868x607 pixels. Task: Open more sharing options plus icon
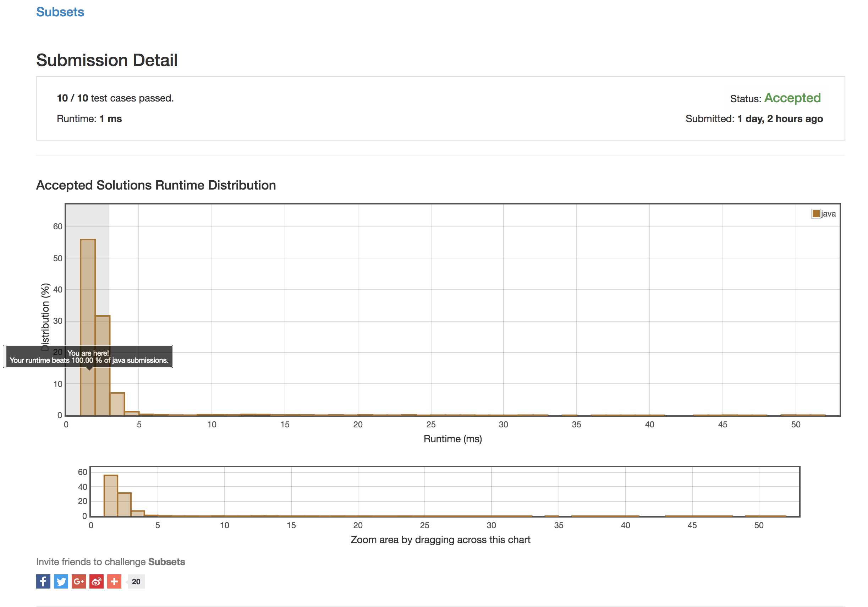click(114, 581)
